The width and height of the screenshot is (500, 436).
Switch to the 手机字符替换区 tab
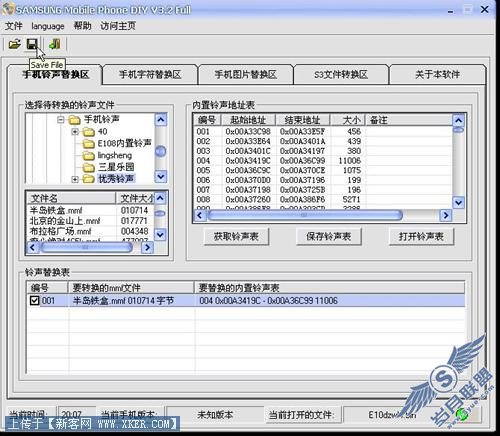point(150,74)
